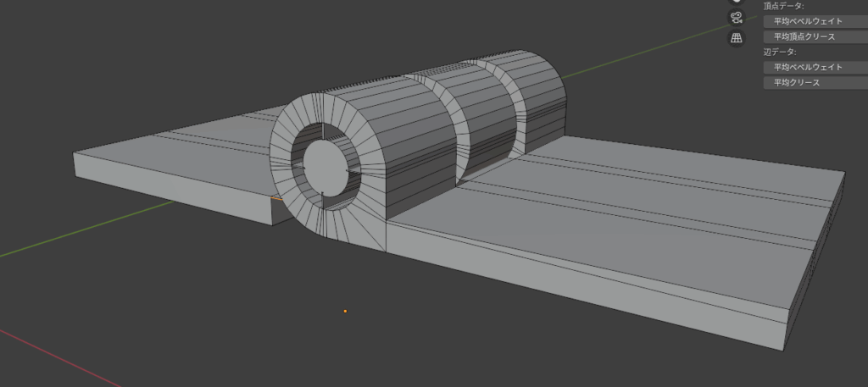The width and height of the screenshot is (868, 387).
Task: Select the orange origin dot below the hinge
Action: pos(346,312)
